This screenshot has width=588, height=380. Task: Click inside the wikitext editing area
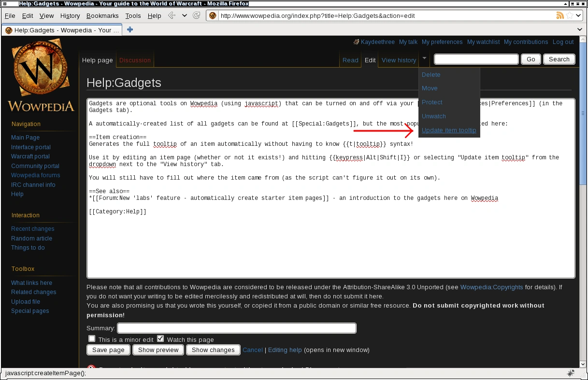point(331,188)
